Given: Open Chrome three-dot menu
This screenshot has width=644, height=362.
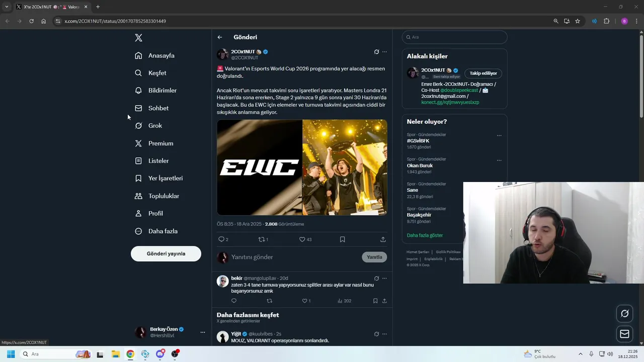Looking at the screenshot, I should 637,21.
